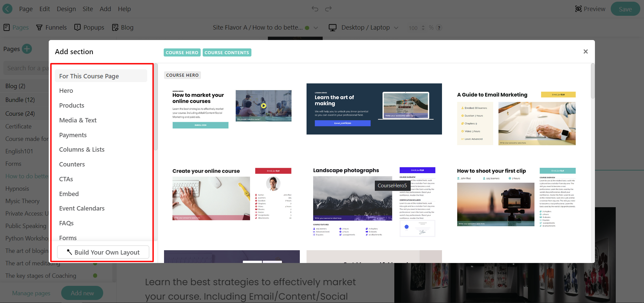Image resolution: width=644 pixels, height=303 pixels.
Task: Click the Popups icon in the top toolbar
Action: click(78, 27)
